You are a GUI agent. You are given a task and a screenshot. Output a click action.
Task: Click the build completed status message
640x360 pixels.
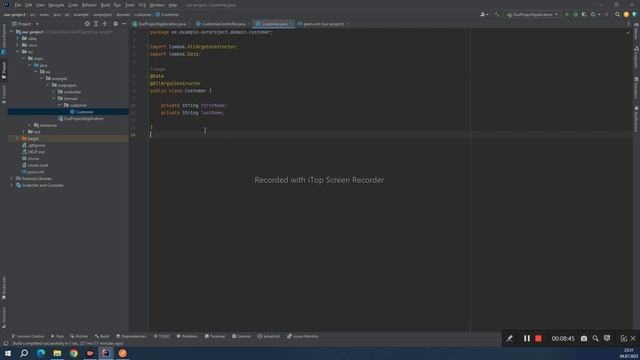click(67, 343)
